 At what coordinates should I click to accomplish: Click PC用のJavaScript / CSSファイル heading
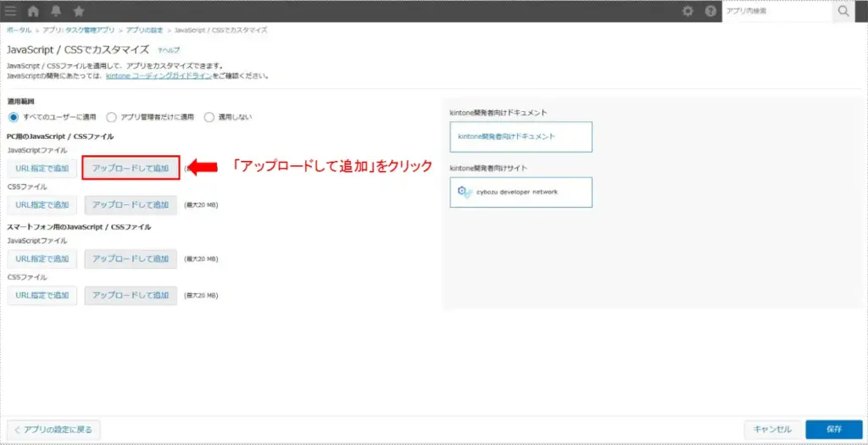pyautogui.click(x=60, y=136)
